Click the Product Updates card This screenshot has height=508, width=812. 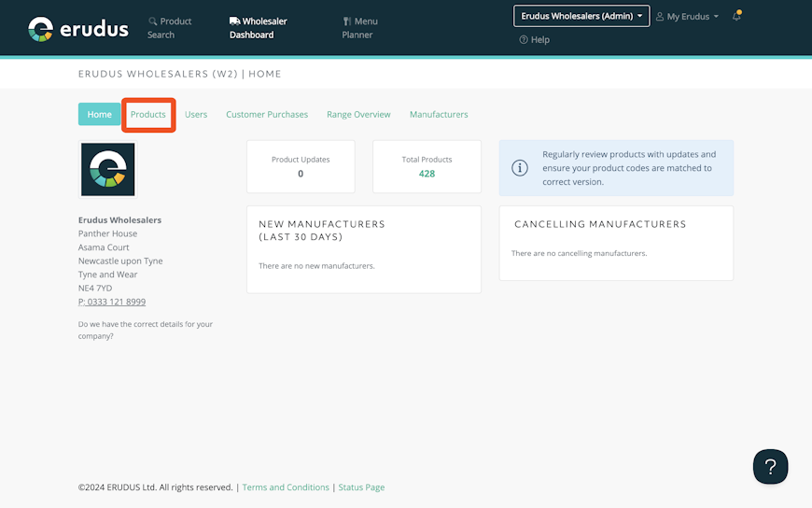coord(301,166)
